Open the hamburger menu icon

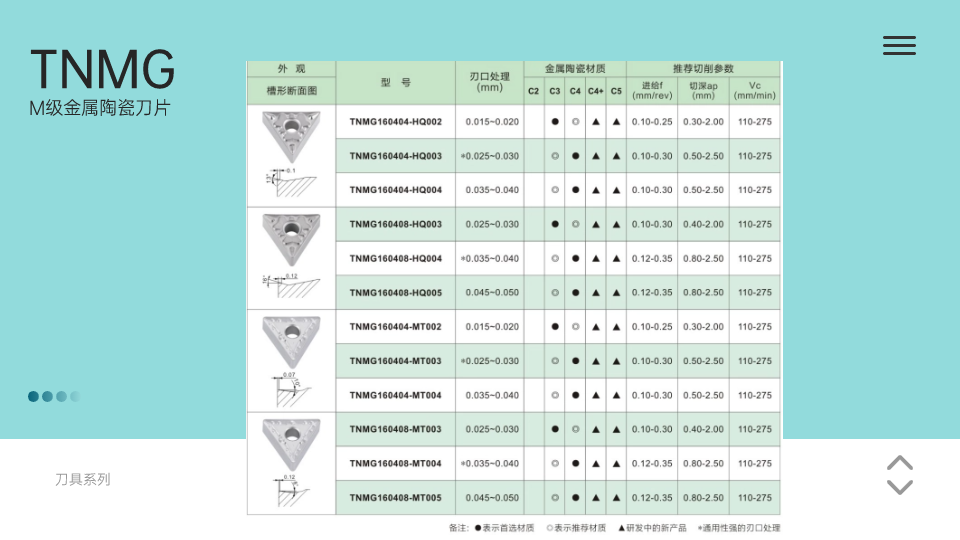(x=899, y=45)
